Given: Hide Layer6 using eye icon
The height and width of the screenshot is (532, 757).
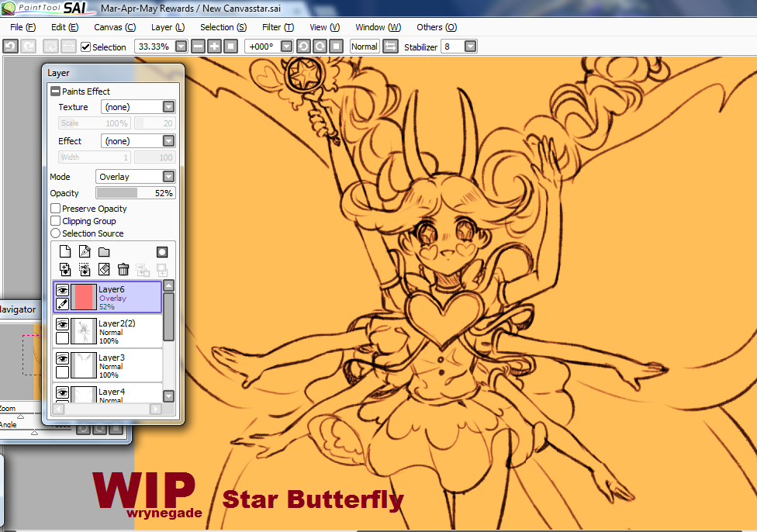Looking at the screenshot, I should pyautogui.click(x=62, y=290).
